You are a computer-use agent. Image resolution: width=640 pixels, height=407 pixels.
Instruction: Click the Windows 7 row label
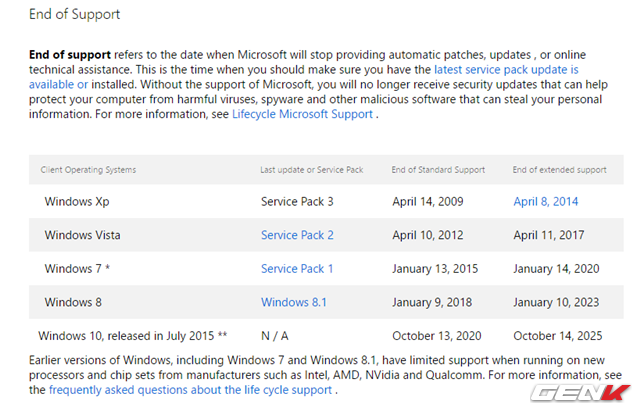77,269
